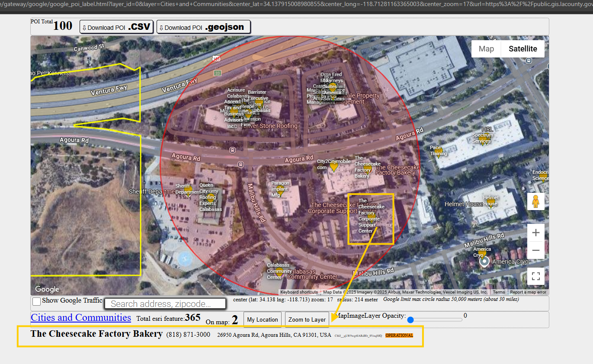Click the Google logo on the map
Screen dimensions: 593x364
47,290
